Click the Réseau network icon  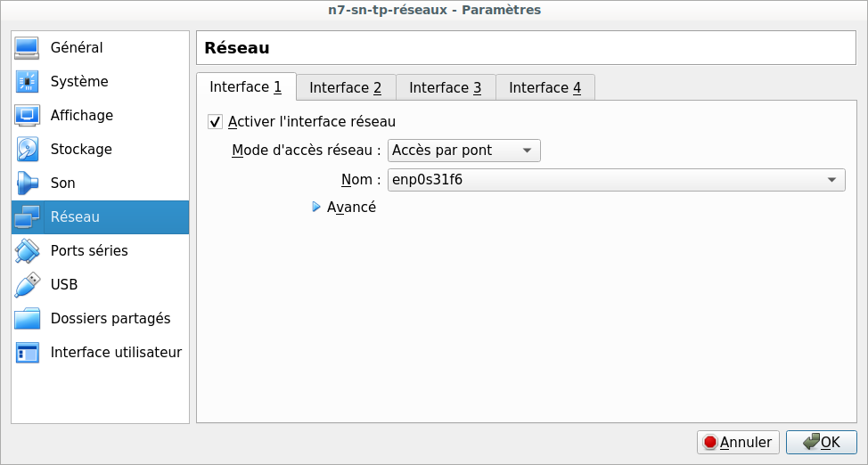coord(27,217)
